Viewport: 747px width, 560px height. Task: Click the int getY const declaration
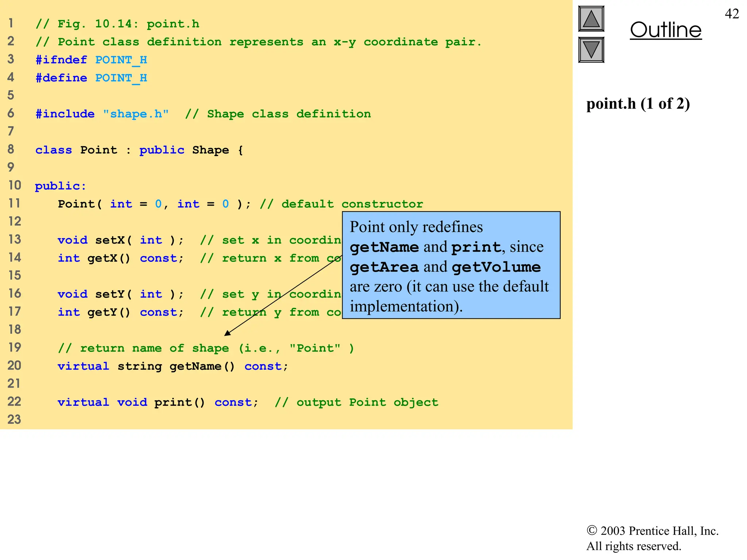120,312
